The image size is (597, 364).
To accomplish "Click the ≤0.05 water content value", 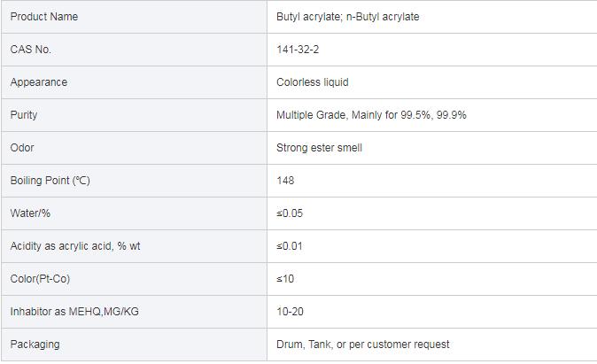I will pos(290,213).
